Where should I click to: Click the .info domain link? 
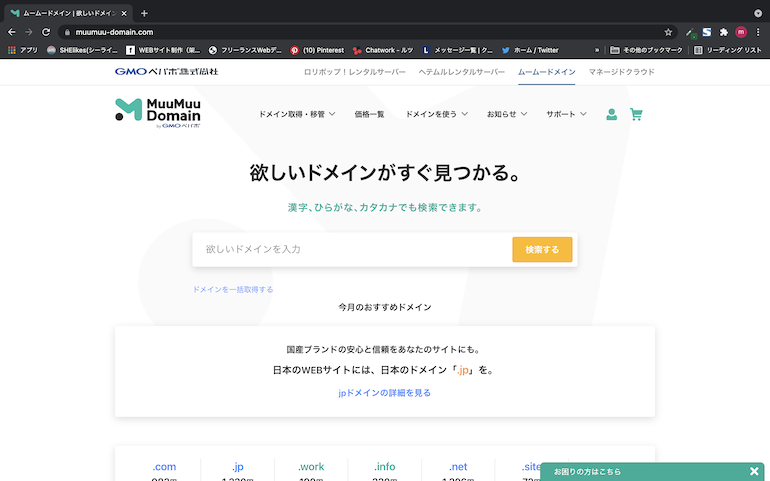(385, 466)
